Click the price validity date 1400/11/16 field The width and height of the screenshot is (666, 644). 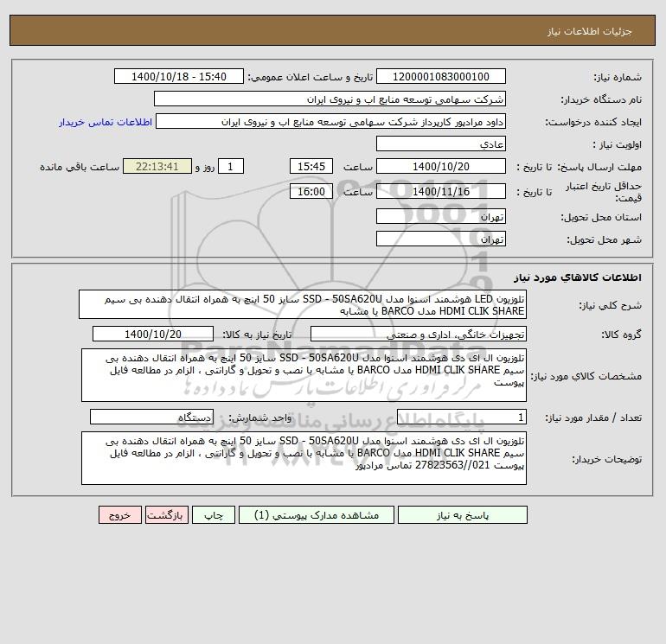441,191
